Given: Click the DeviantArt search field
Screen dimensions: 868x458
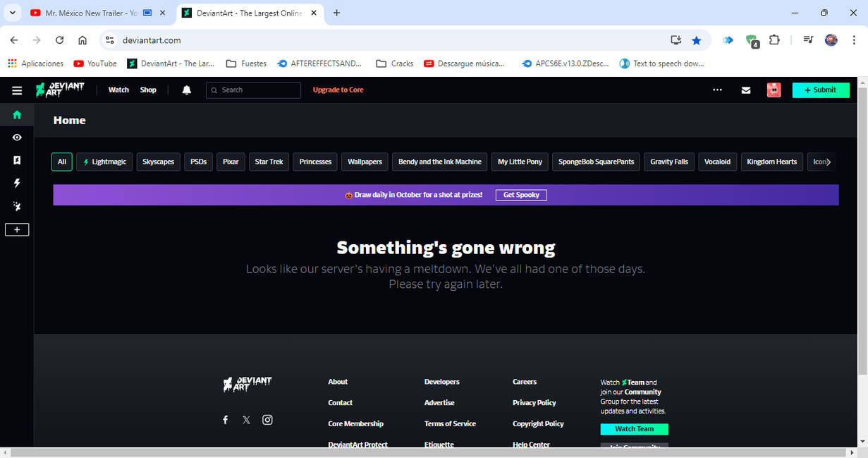Looking at the screenshot, I should click(x=254, y=90).
